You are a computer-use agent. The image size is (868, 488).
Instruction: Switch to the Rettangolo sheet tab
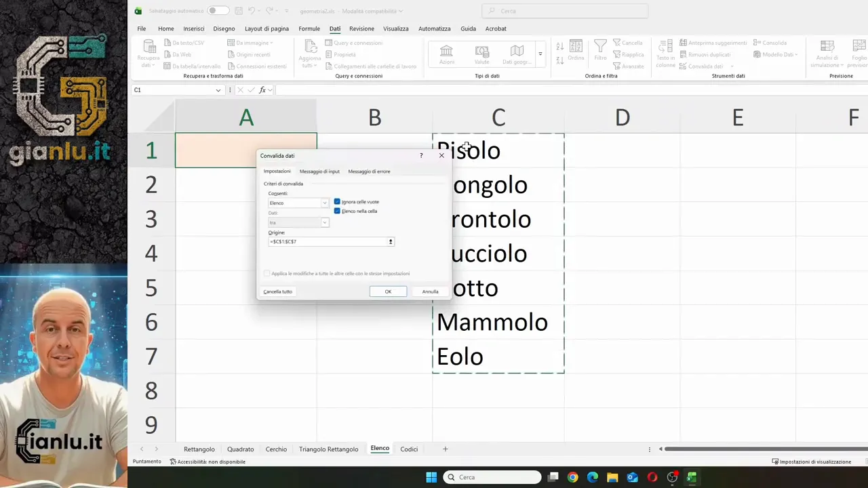tap(199, 449)
